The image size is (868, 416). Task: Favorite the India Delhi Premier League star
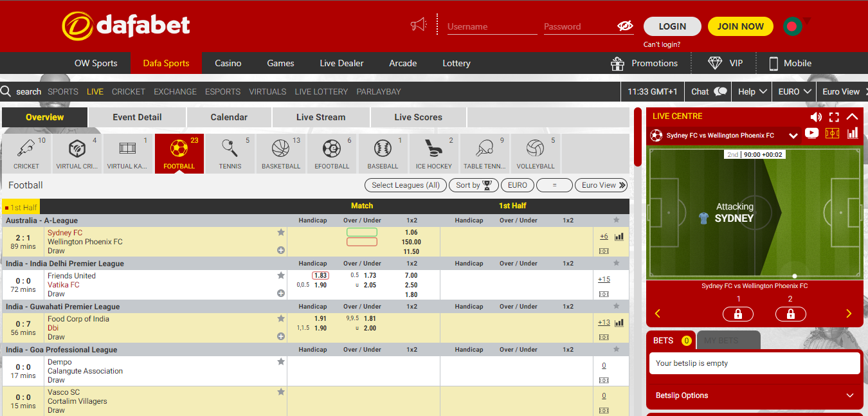coord(617,263)
